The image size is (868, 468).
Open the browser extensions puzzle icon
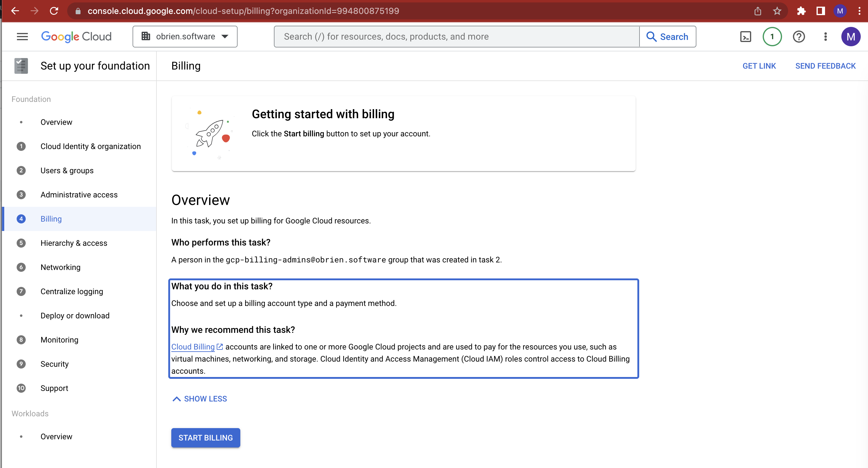(801, 11)
